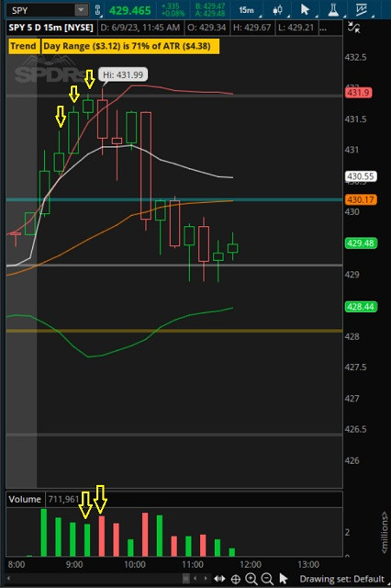The width and height of the screenshot is (391, 588).
Task: Zoom in with the magnifier plus icon
Action: (251, 579)
